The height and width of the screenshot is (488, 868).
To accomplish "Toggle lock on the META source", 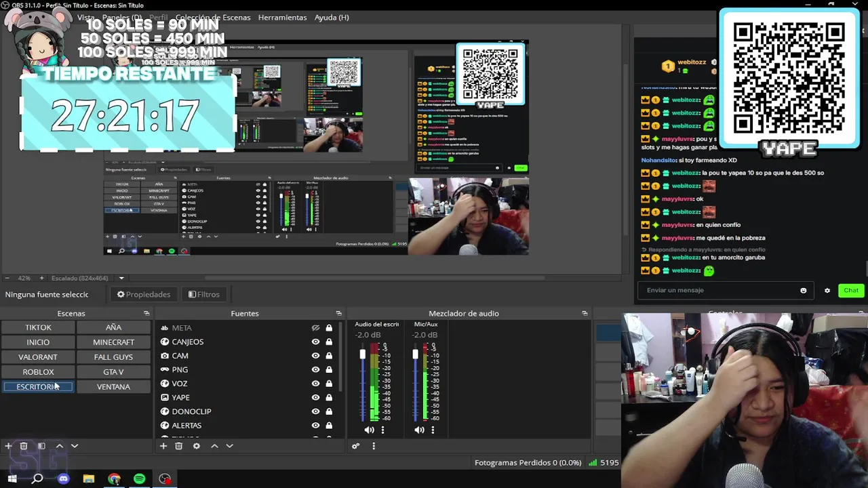I will (329, 328).
